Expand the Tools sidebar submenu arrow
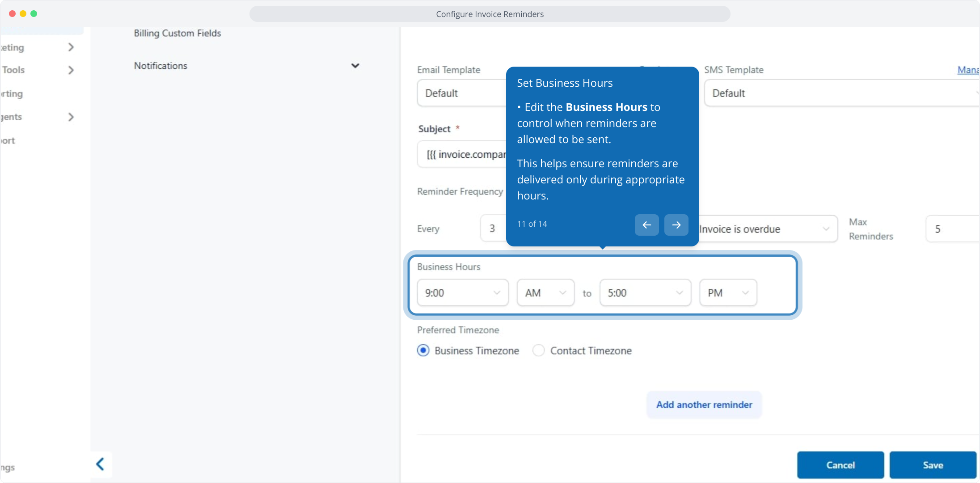 pos(71,70)
